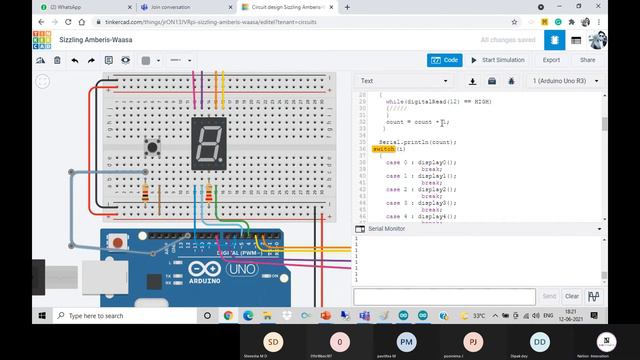Click the Export button
Screen dimensions: 640x360
(551, 60)
